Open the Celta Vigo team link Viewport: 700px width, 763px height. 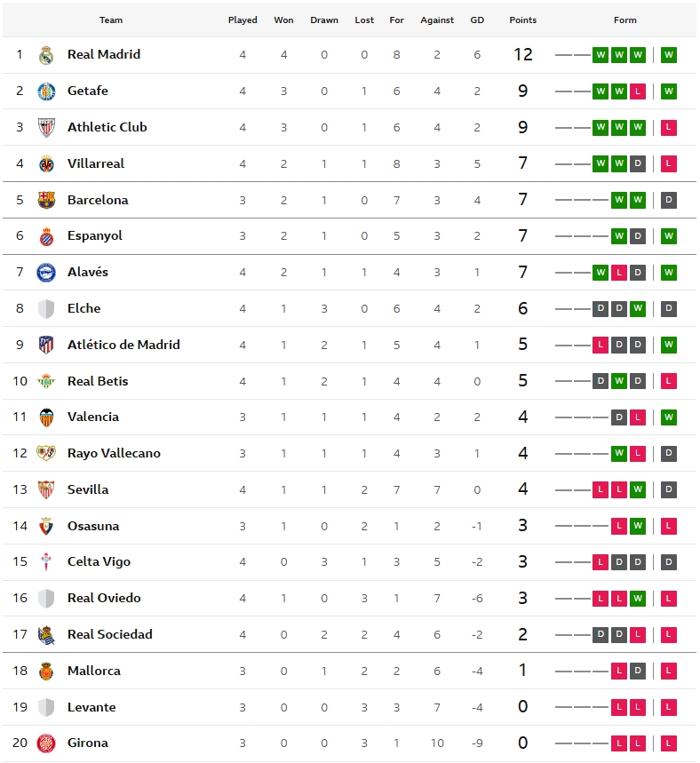pos(99,561)
